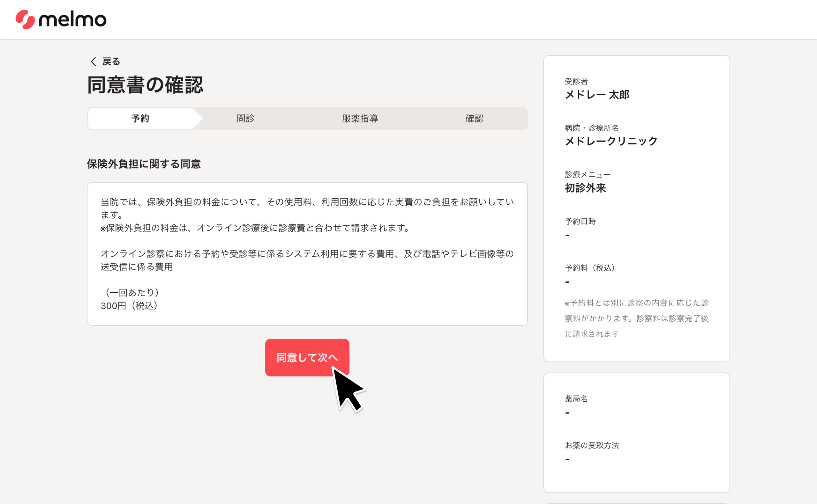The image size is (817, 504).
Task: Select the 予約 step tab
Action: point(140,118)
